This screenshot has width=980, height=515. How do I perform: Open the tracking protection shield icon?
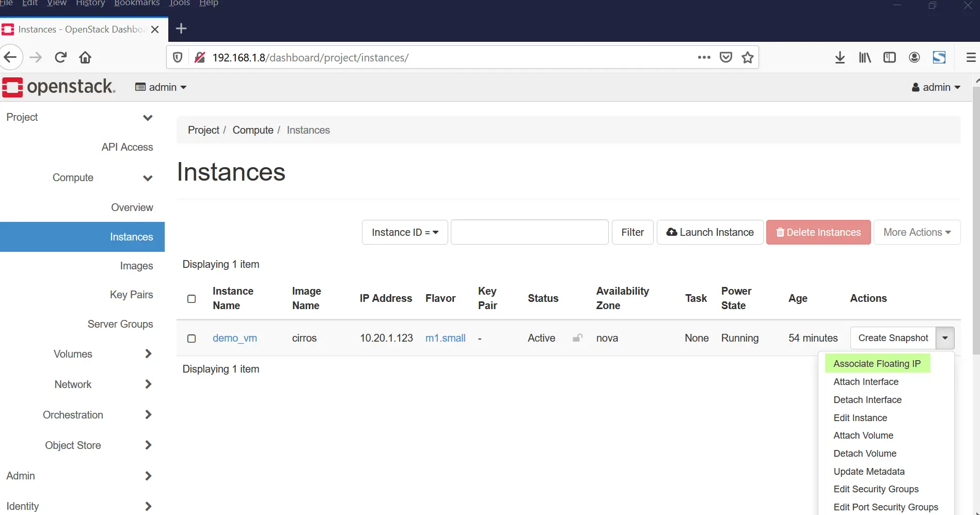(x=178, y=57)
